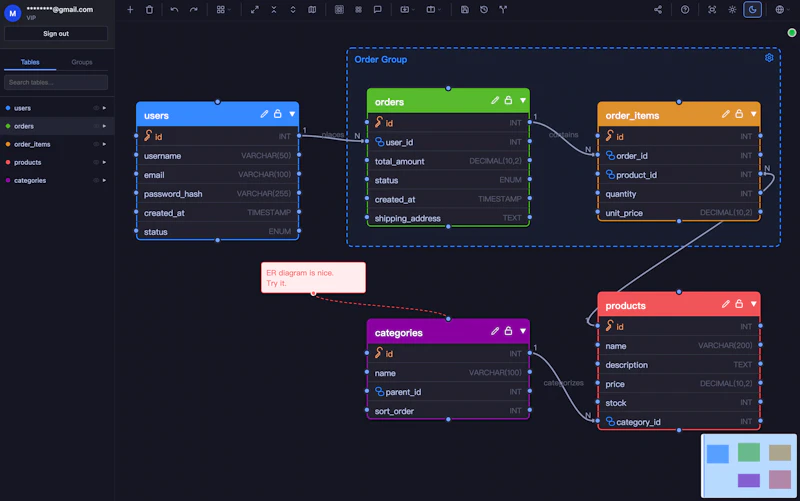Open the language globe dropdown
800x501 pixels.
782,10
